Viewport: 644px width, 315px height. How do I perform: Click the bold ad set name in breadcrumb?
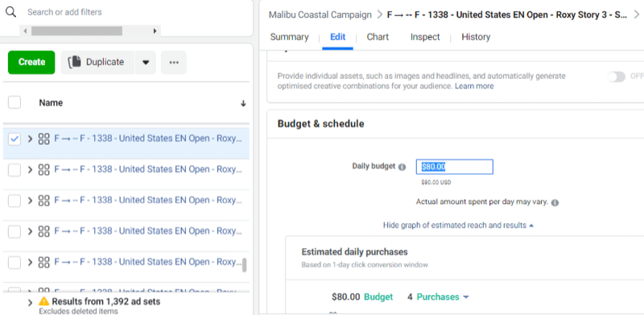click(x=507, y=15)
